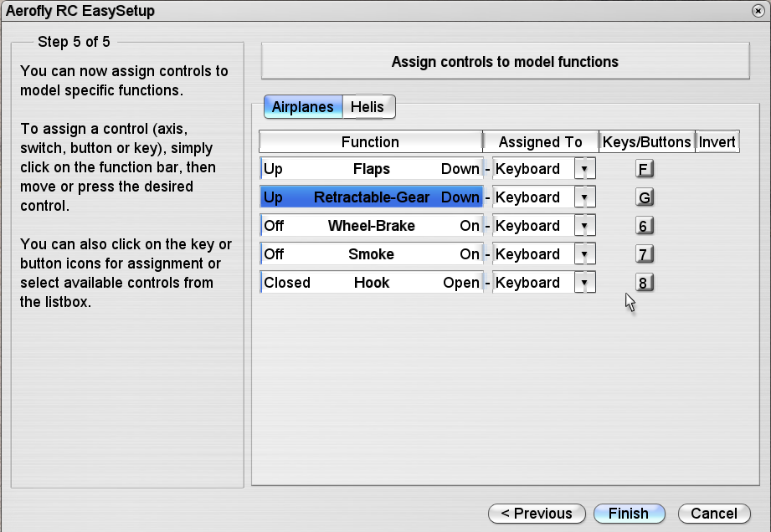Select the Flaps function bar
Viewport: 771px width, 532px height.
[x=371, y=169]
